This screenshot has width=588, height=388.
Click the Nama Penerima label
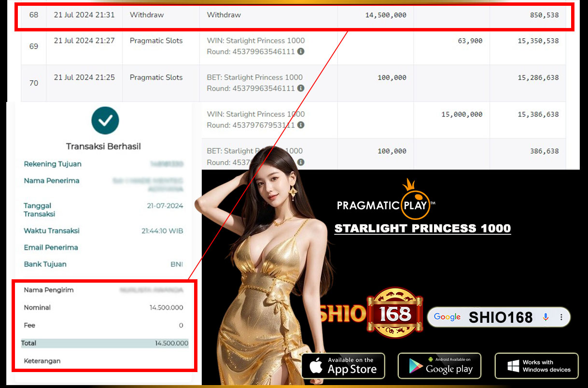(52, 181)
